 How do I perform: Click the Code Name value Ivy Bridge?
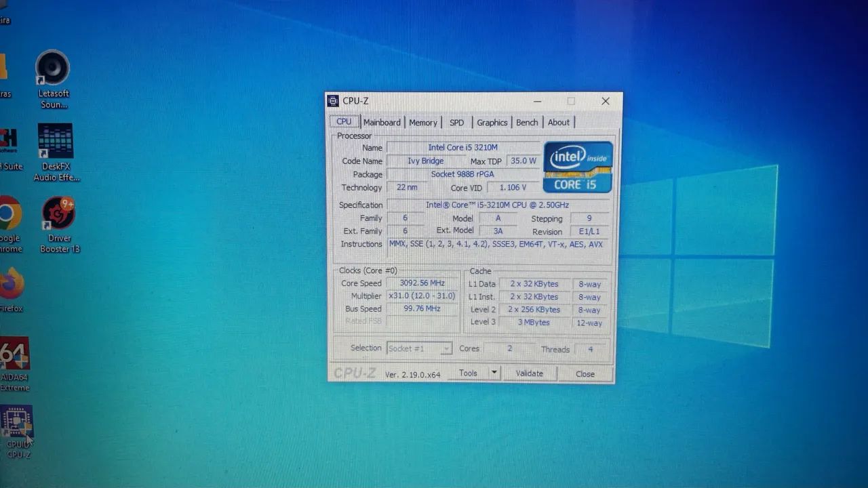coord(426,161)
